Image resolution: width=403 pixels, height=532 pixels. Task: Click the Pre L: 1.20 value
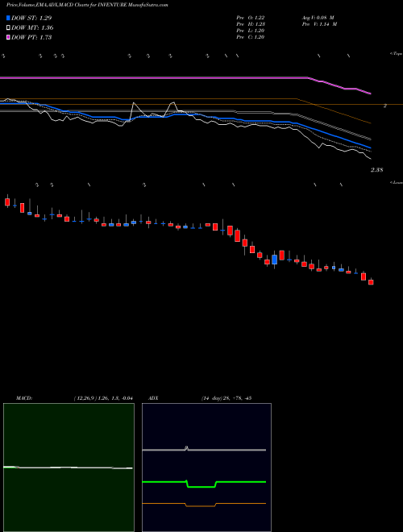(251, 31)
